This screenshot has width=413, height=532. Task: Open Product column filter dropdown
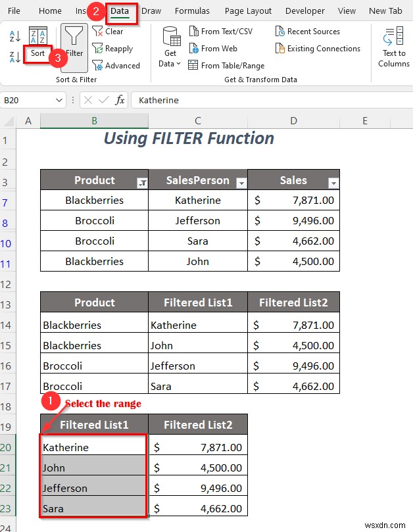pyautogui.click(x=142, y=183)
